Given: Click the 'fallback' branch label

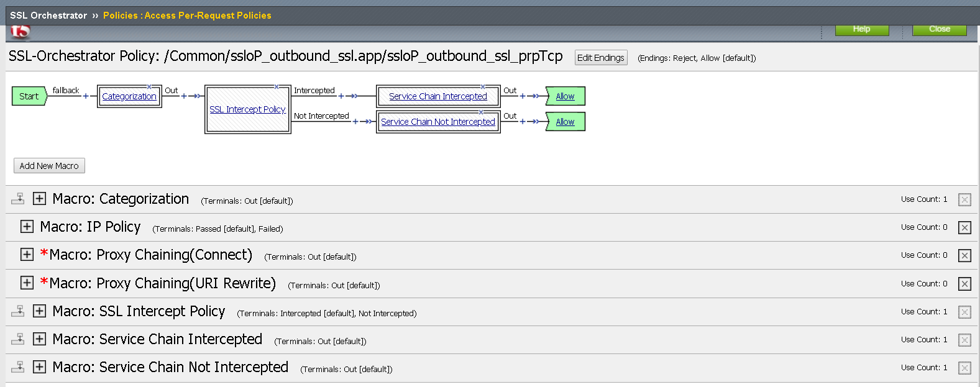Looking at the screenshot, I should (66, 90).
